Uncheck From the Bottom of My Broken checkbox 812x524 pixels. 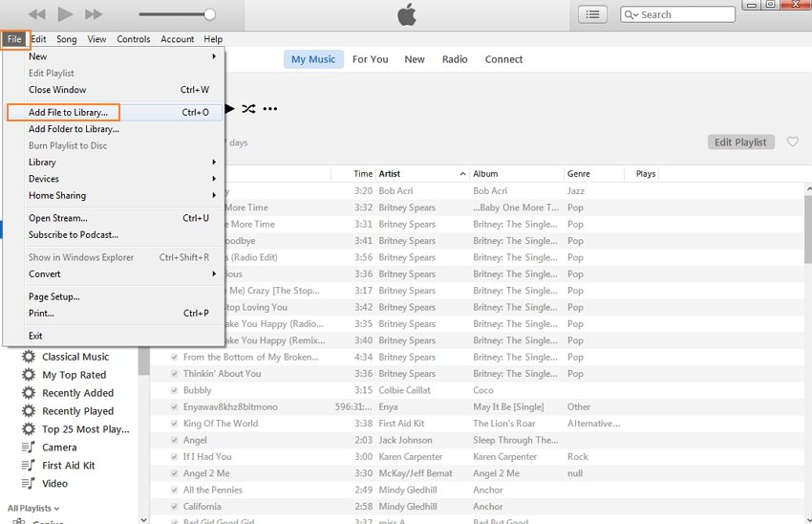point(174,357)
